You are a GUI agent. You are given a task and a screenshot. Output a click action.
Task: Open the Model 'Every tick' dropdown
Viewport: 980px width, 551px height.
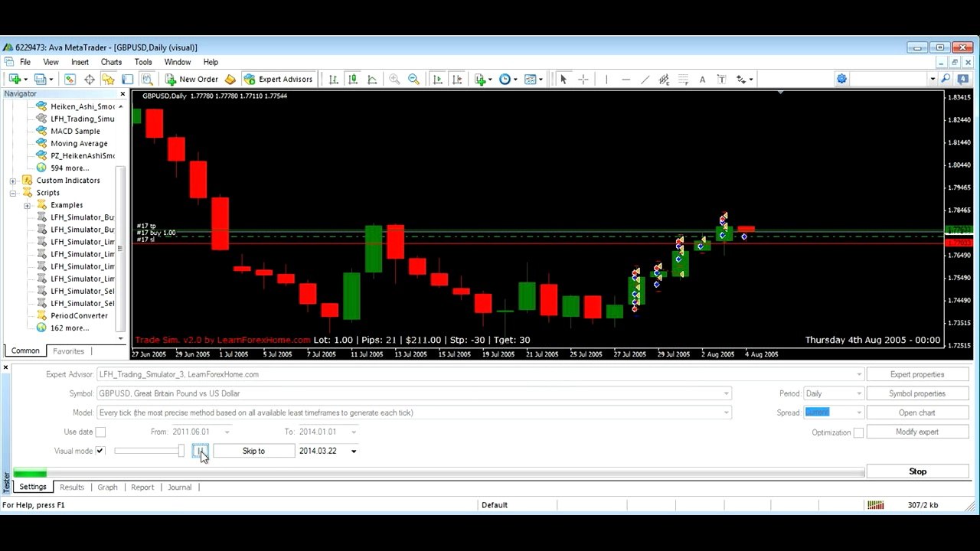726,412
